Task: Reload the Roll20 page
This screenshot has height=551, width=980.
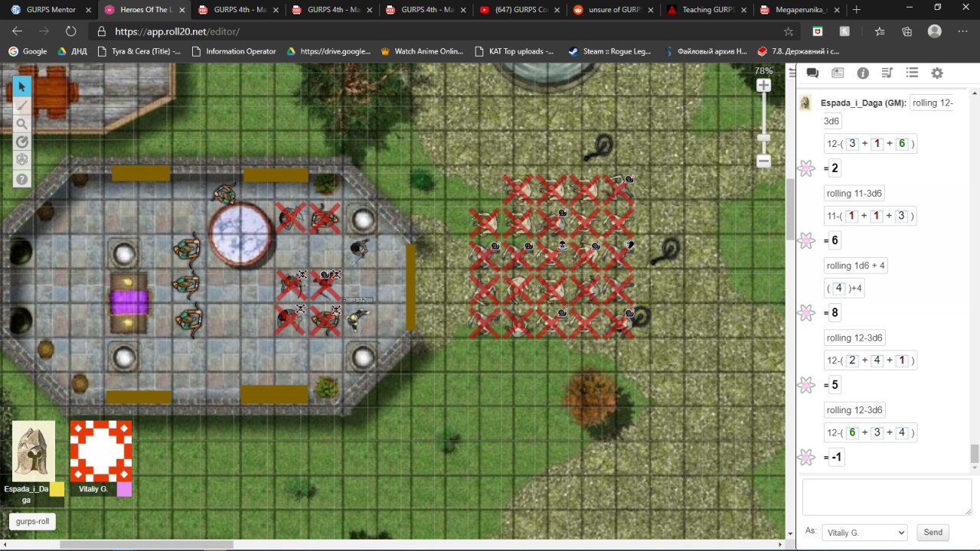Action: coord(71,31)
